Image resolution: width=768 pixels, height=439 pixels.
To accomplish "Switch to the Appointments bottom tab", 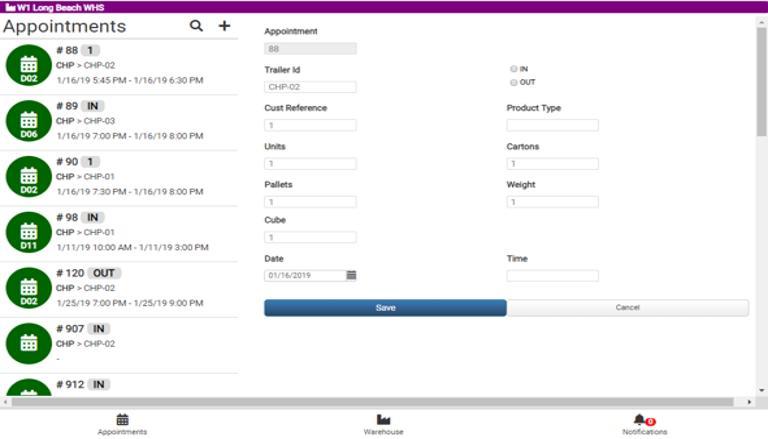I will [122, 424].
